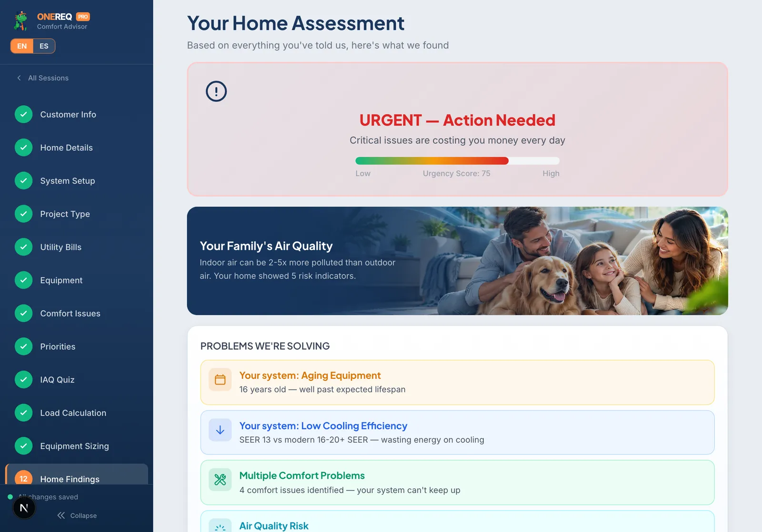The width and height of the screenshot is (762, 532).
Task: Click the OneReq gecko mascot logo
Action: pyautogui.click(x=21, y=21)
